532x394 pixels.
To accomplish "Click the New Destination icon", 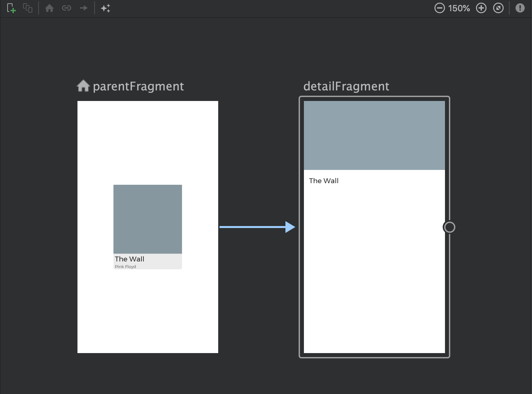I will pos(11,8).
